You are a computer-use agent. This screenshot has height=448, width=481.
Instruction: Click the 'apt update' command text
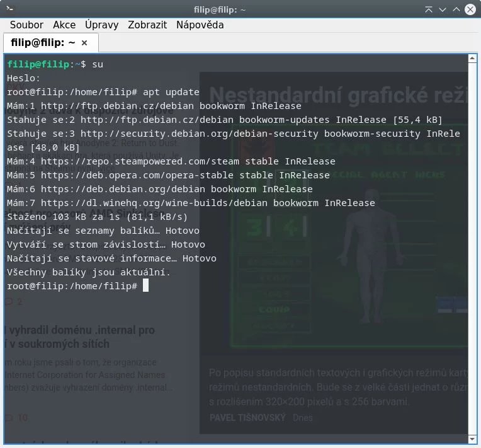(x=171, y=92)
